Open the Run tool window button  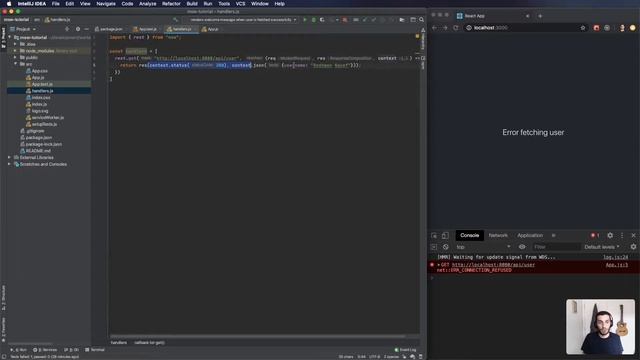click(19, 350)
